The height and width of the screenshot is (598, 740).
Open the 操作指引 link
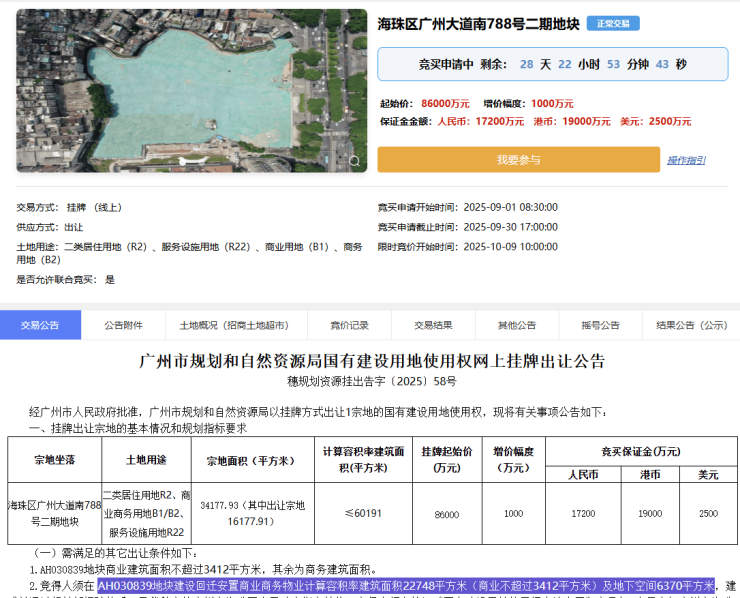point(686,160)
